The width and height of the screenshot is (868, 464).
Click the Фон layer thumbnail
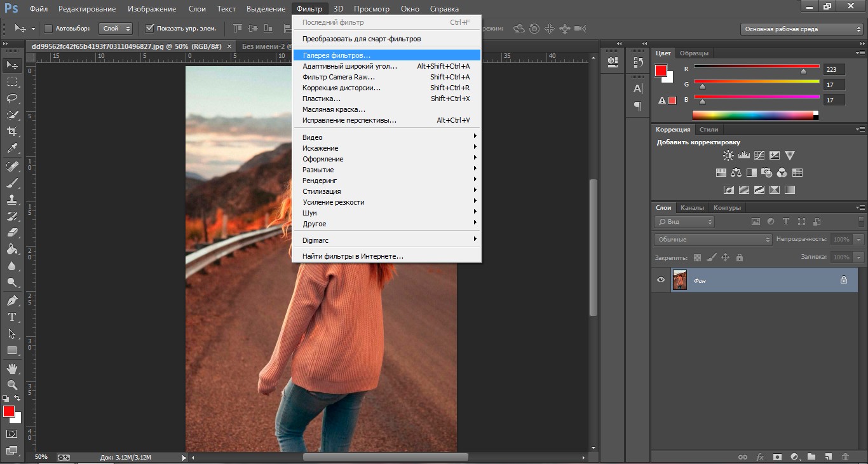[x=679, y=280]
